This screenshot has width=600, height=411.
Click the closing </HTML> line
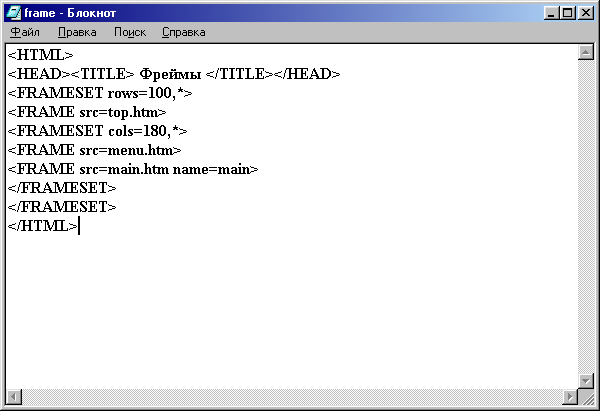coord(42,226)
